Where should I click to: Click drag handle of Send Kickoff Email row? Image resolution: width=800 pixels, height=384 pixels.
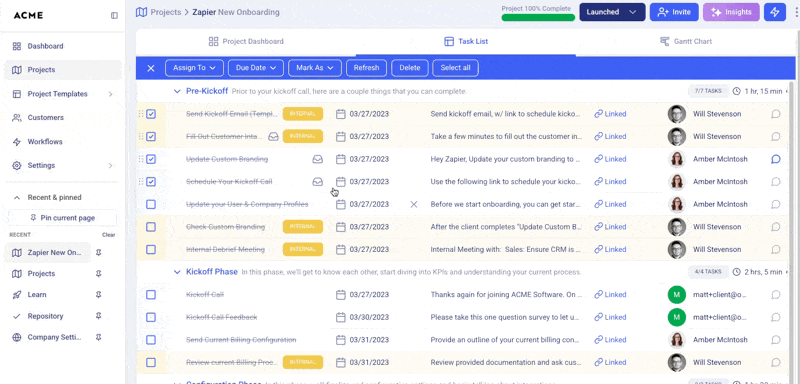141,114
